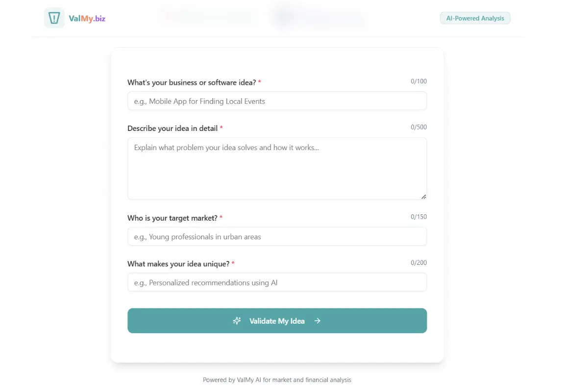Click the AI-Powered Analysis badge
The width and height of the screenshot is (588, 387).
(x=475, y=18)
